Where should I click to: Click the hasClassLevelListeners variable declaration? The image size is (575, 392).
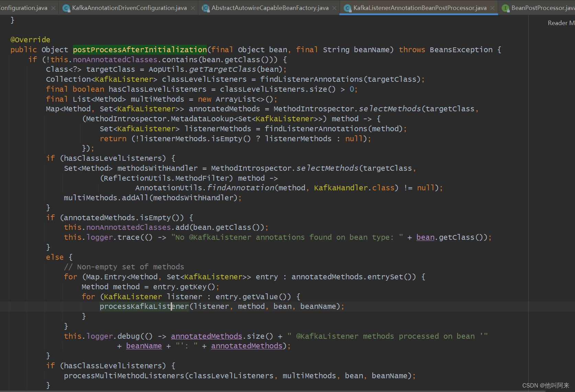tap(158, 89)
